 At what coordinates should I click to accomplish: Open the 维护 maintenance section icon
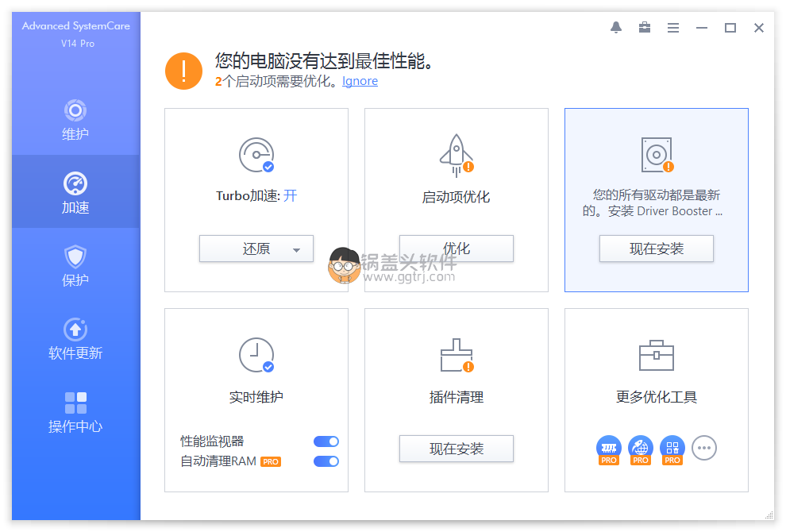(75, 110)
